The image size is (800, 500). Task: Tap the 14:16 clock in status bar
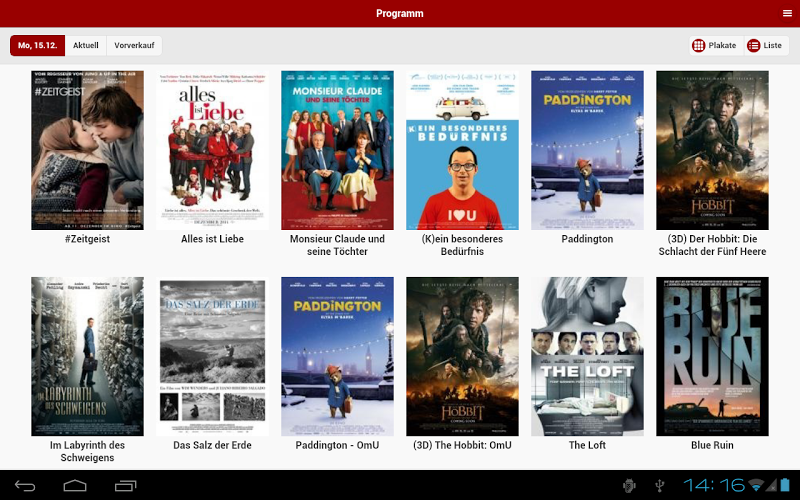tap(714, 485)
